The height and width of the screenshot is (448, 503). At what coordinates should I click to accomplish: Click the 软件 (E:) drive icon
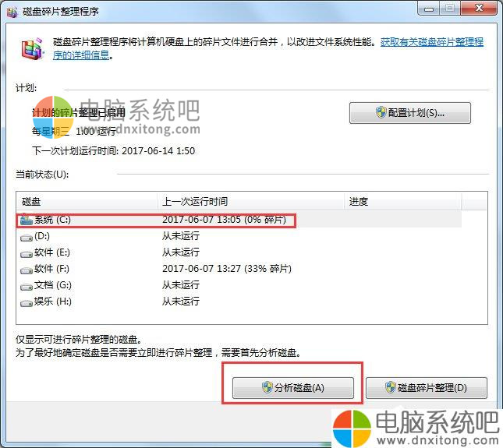tap(27, 252)
